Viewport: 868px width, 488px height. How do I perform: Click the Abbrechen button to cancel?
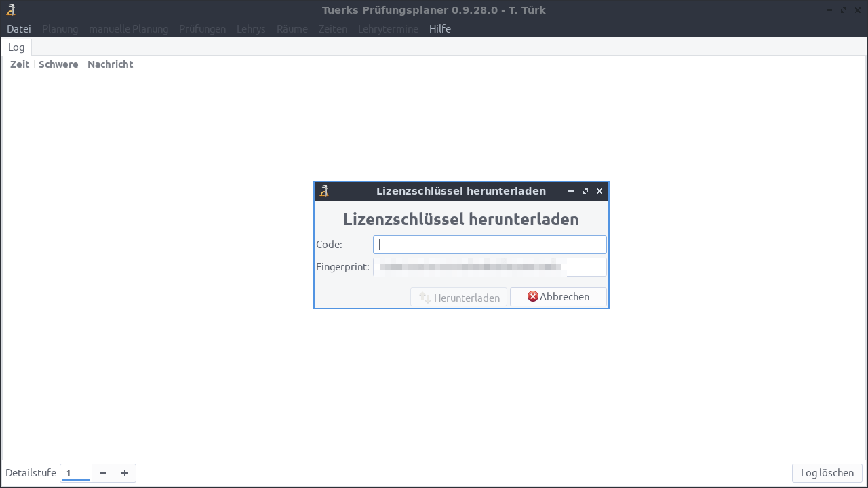coord(558,296)
